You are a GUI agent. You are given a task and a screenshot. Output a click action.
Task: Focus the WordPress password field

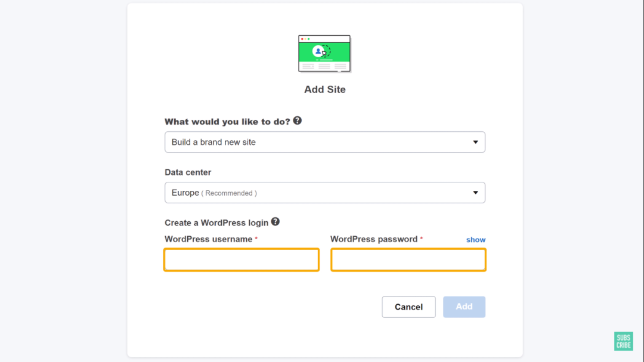pos(408,259)
